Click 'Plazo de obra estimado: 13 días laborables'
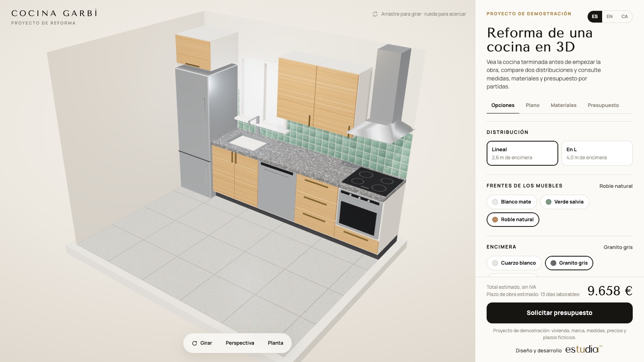644x362 pixels. (x=533, y=294)
